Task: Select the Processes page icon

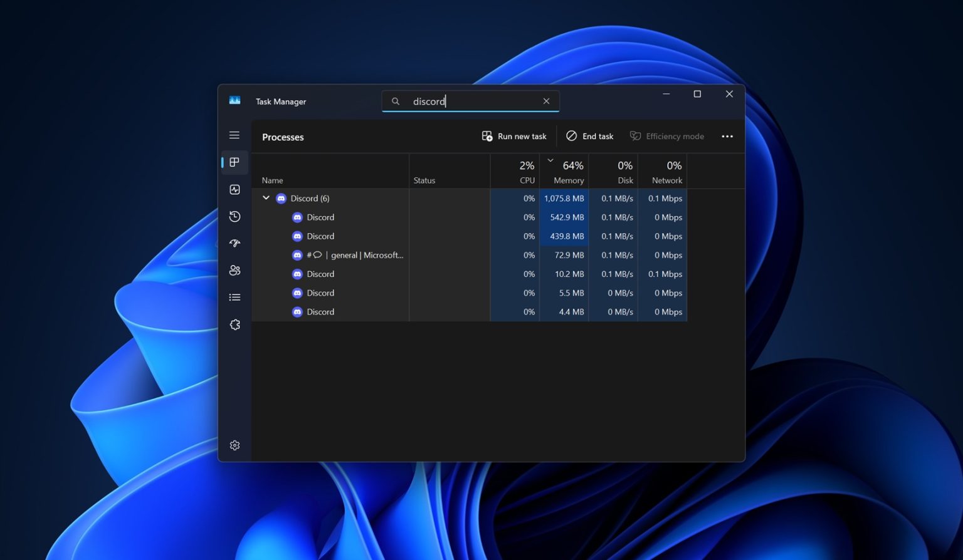Action: (x=234, y=162)
